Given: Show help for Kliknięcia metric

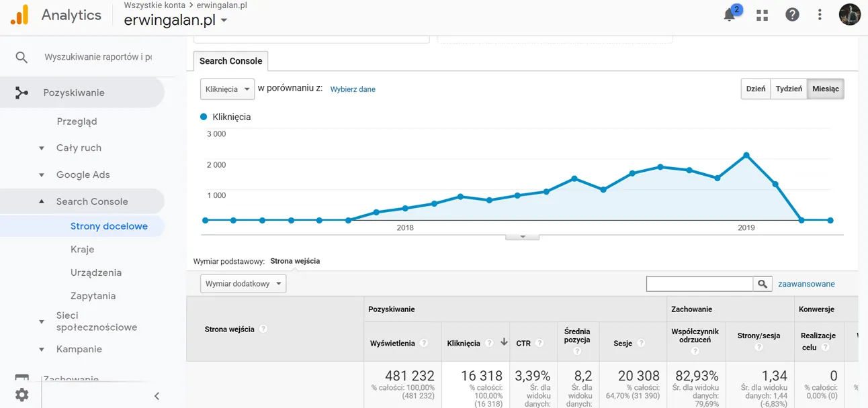Looking at the screenshot, I should coord(490,343).
